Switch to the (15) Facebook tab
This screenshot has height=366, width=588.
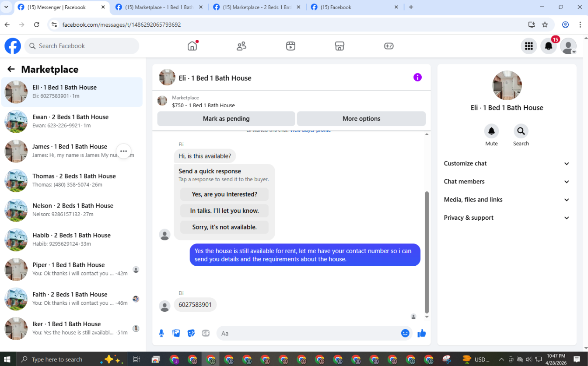point(354,7)
